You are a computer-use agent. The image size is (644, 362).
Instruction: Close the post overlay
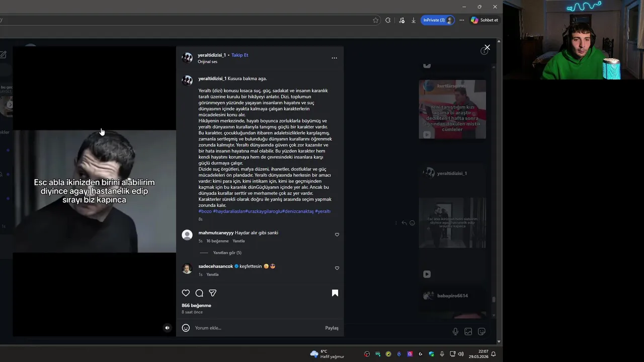click(487, 47)
